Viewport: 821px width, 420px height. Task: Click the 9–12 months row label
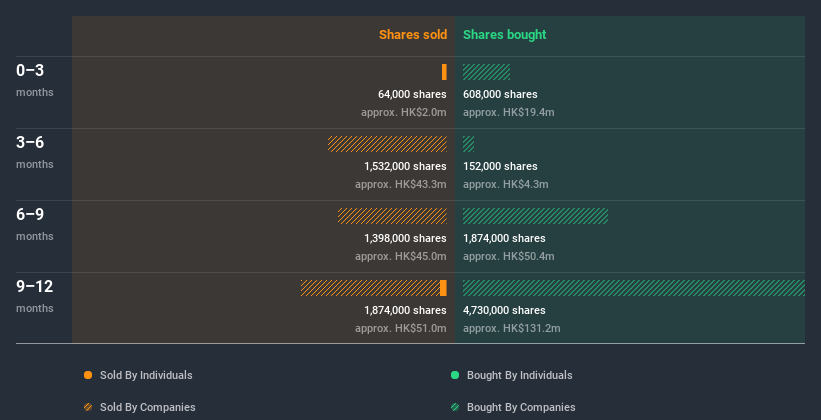pyautogui.click(x=35, y=296)
